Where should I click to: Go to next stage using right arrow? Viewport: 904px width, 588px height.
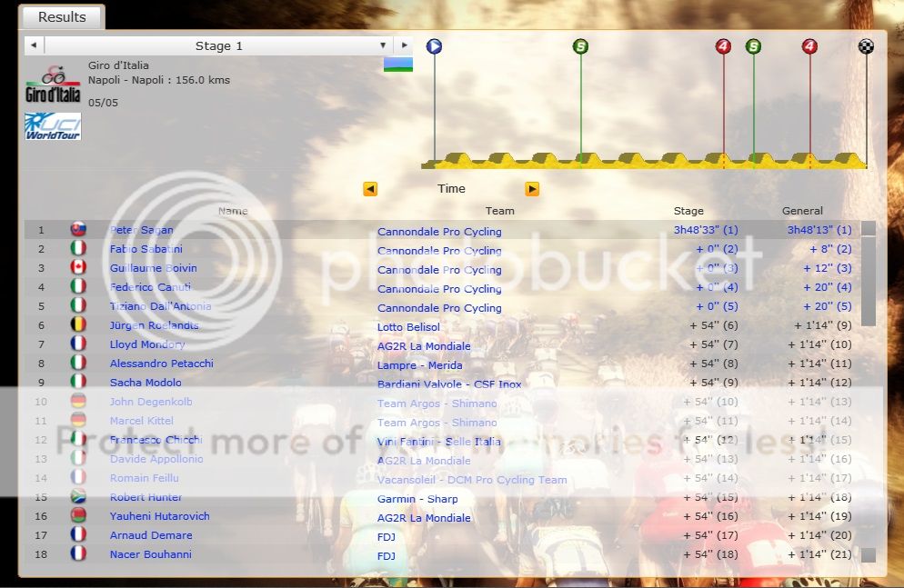click(x=404, y=45)
